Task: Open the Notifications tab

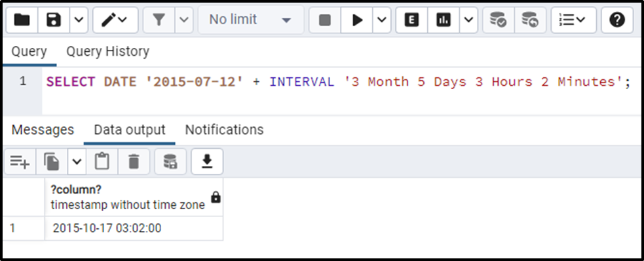Action: coord(224,130)
